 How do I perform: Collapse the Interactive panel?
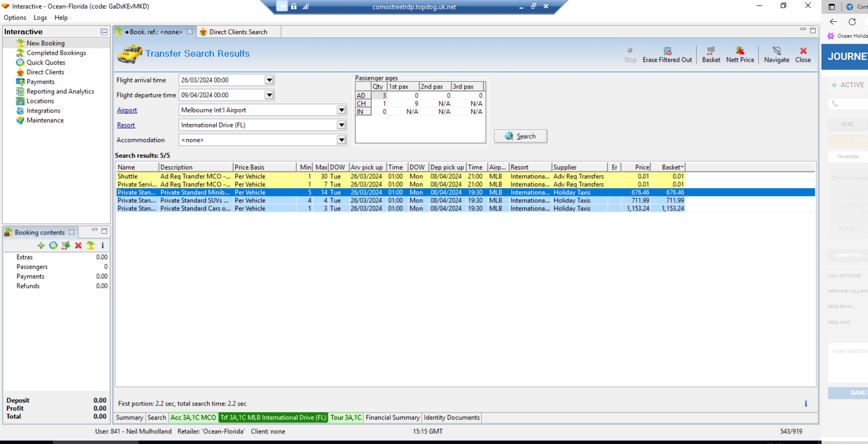coord(104,32)
